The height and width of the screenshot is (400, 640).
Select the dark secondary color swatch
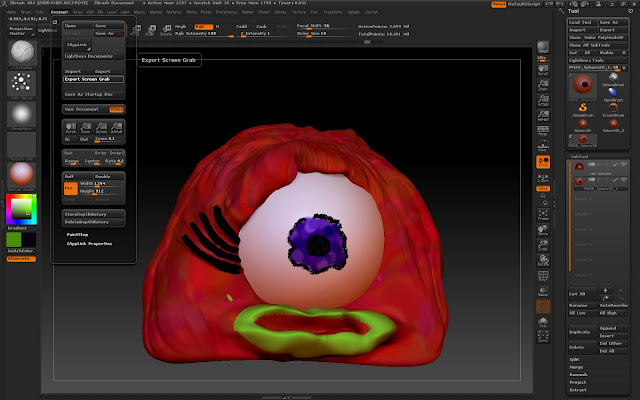tap(29, 240)
